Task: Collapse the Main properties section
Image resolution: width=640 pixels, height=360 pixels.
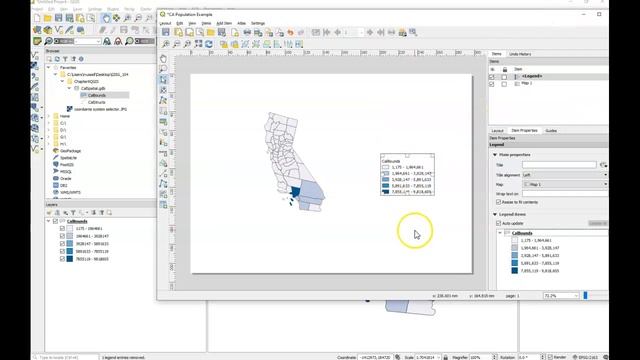Action: coord(495,155)
